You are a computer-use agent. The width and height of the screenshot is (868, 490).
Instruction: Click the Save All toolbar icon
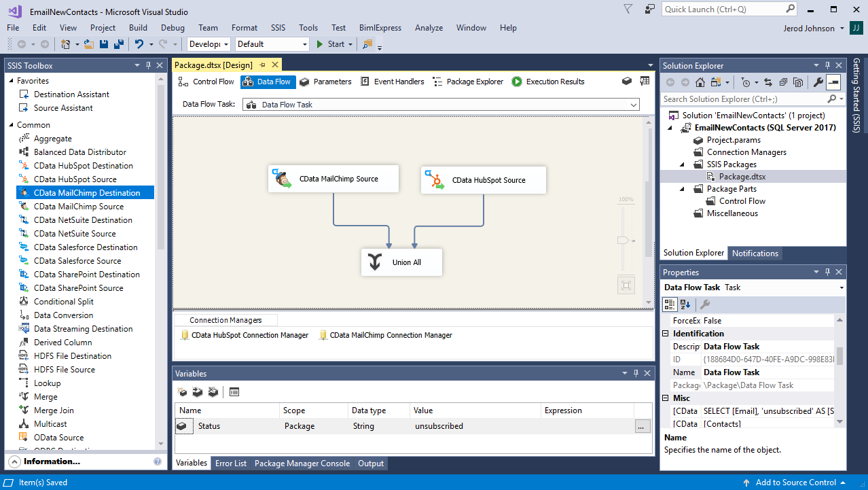(119, 44)
